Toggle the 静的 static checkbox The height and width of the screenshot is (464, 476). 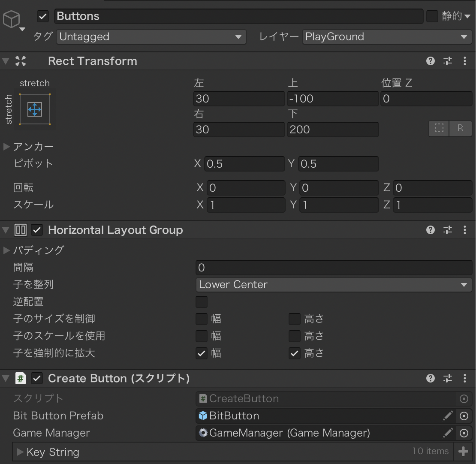coord(432,16)
